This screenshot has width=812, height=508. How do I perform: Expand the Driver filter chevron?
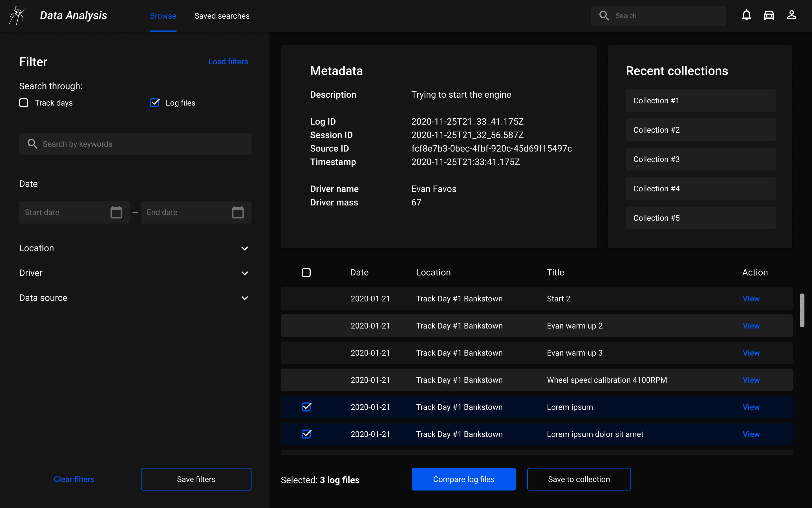(x=245, y=273)
